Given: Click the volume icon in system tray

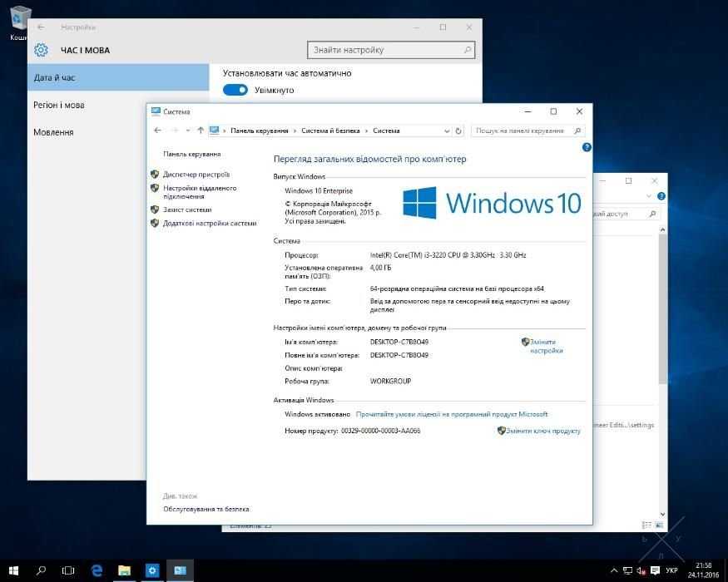Looking at the screenshot, I should [641, 570].
